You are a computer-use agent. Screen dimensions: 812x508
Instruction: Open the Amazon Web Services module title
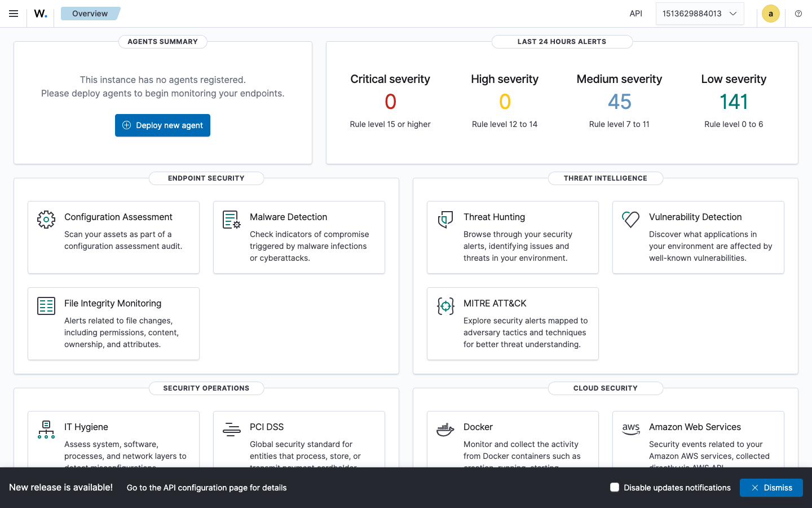(x=695, y=427)
